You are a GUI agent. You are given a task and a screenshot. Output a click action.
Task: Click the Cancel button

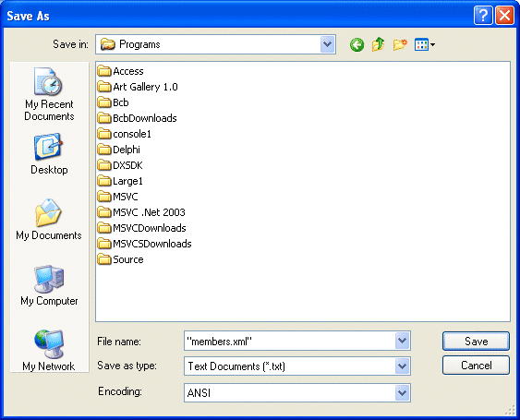click(x=476, y=366)
